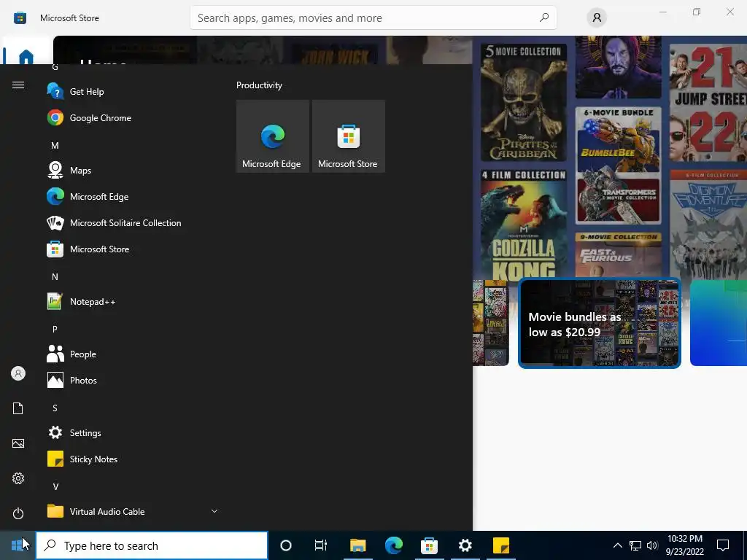Viewport: 747px width, 560px height.
Task: Open Pictures from the Start sidebar
Action: tap(18, 443)
